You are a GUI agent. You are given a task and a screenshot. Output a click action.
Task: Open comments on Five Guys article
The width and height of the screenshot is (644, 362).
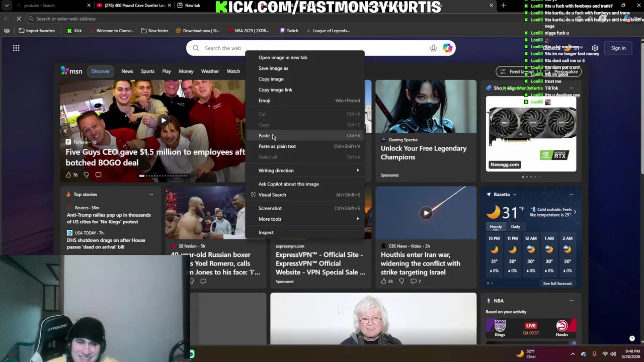[x=98, y=175]
